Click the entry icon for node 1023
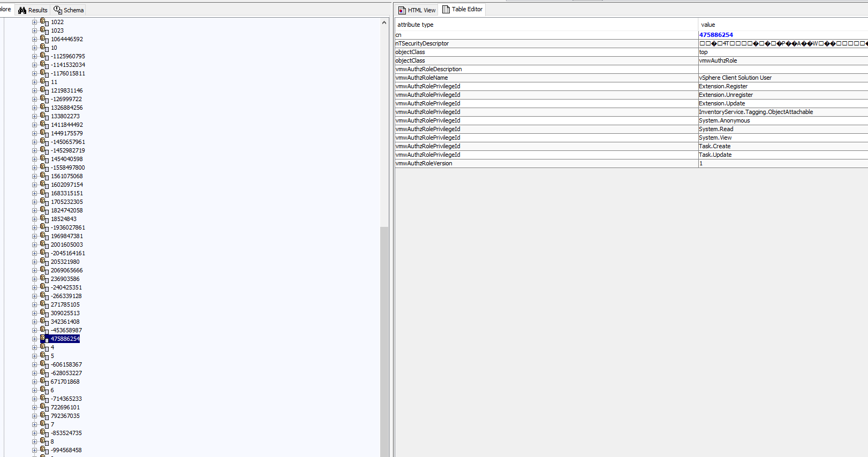 pos(44,31)
